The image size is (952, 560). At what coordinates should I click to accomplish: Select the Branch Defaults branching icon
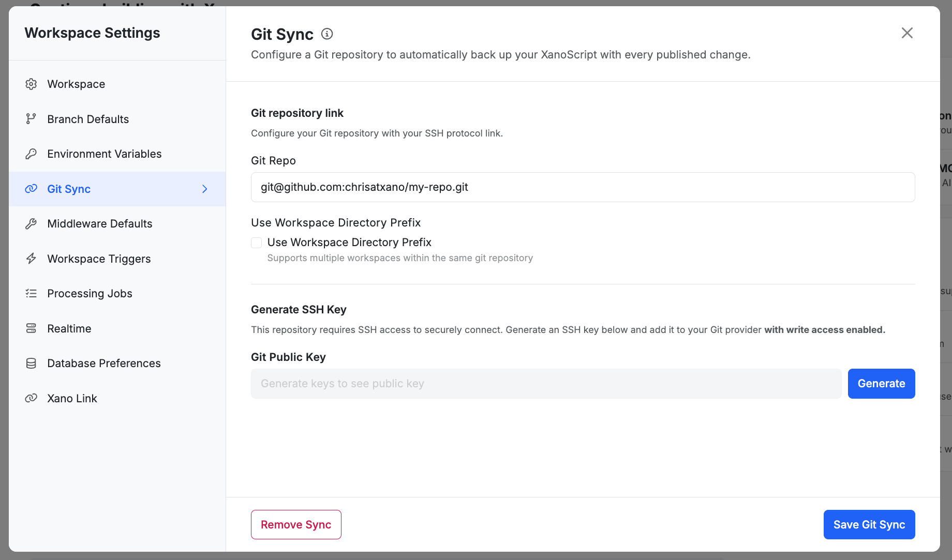(x=32, y=119)
